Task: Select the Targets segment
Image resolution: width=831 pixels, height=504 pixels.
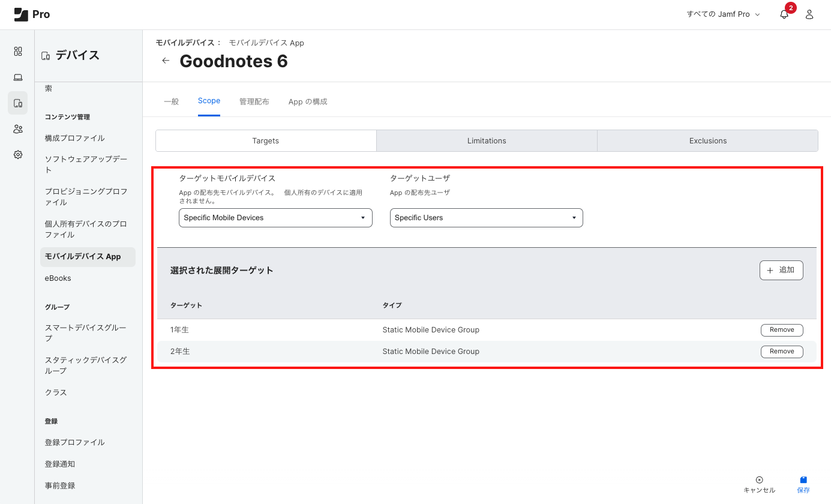Action: click(x=266, y=140)
